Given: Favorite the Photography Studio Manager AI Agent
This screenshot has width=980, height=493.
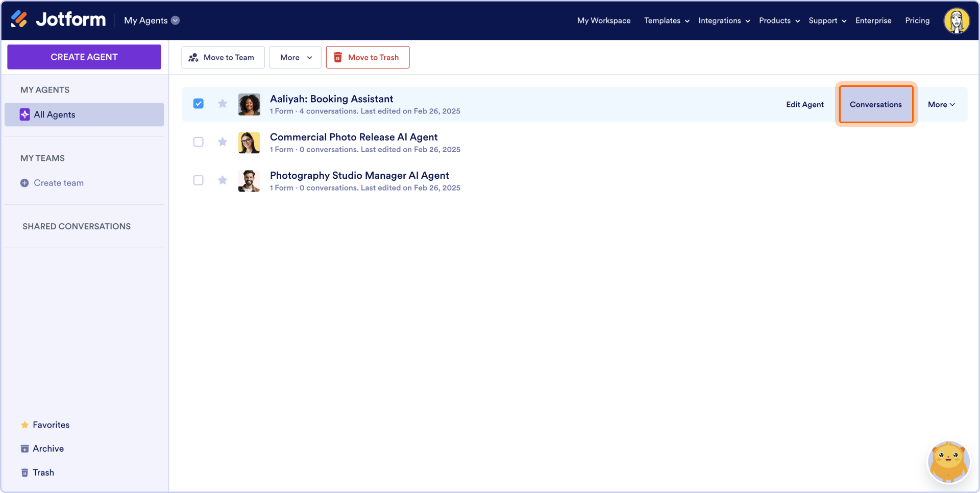Looking at the screenshot, I should pyautogui.click(x=223, y=180).
